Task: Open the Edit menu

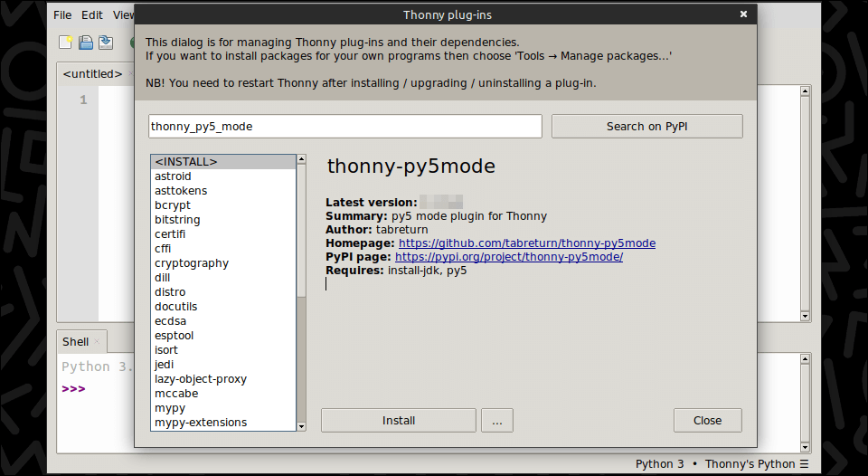Action: coord(92,15)
